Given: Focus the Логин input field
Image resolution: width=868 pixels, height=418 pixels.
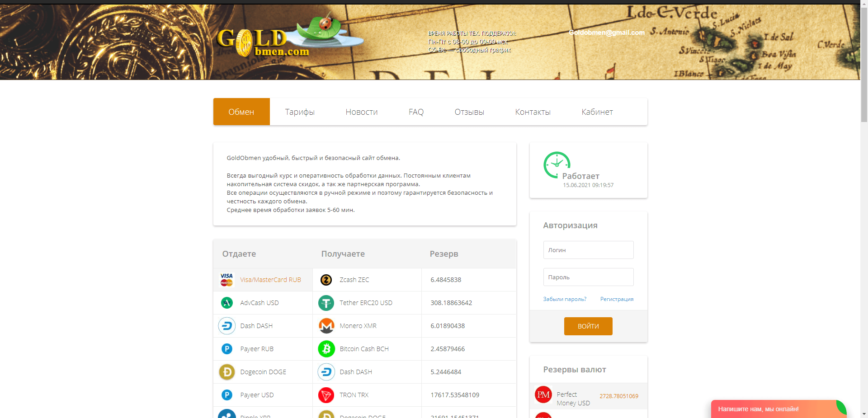Looking at the screenshot, I should (588, 250).
